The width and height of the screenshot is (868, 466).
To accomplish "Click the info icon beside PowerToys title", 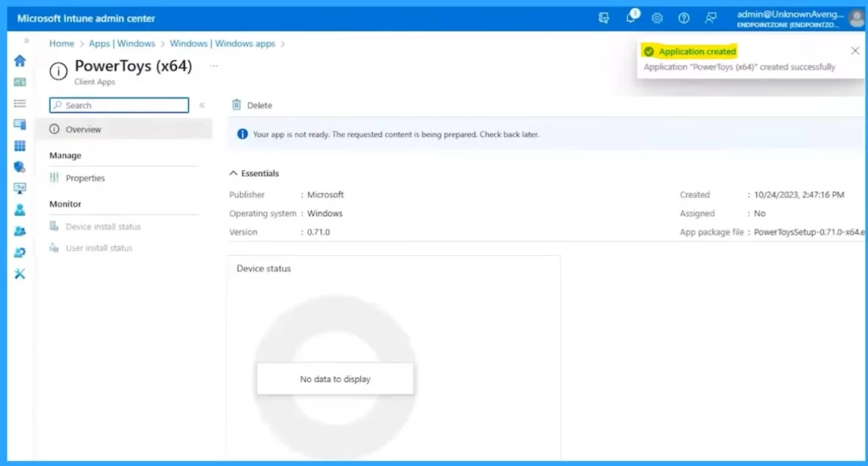I will [58, 71].
